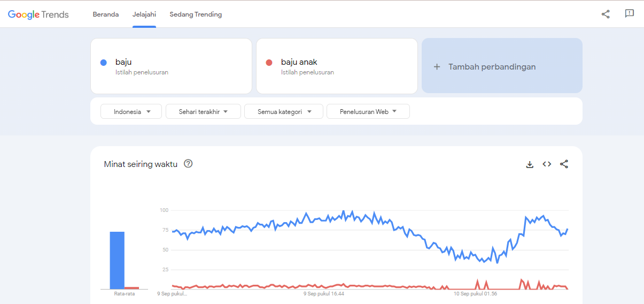
Task: Select the Jelajahi tab
Action: point(144,14)
